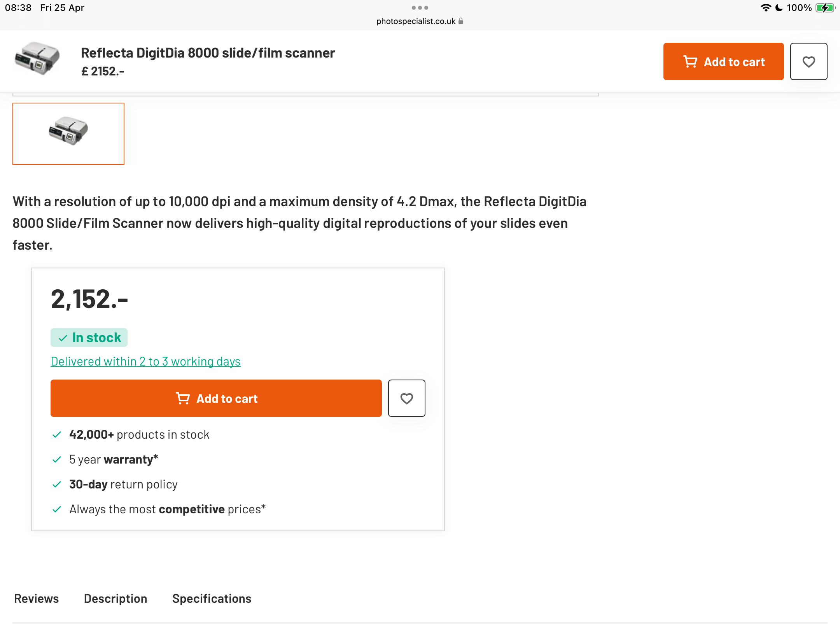Tap the battery charging icon
Image resolution: width=840 pixels, height=630 pixels.
(x=825, y=8)
